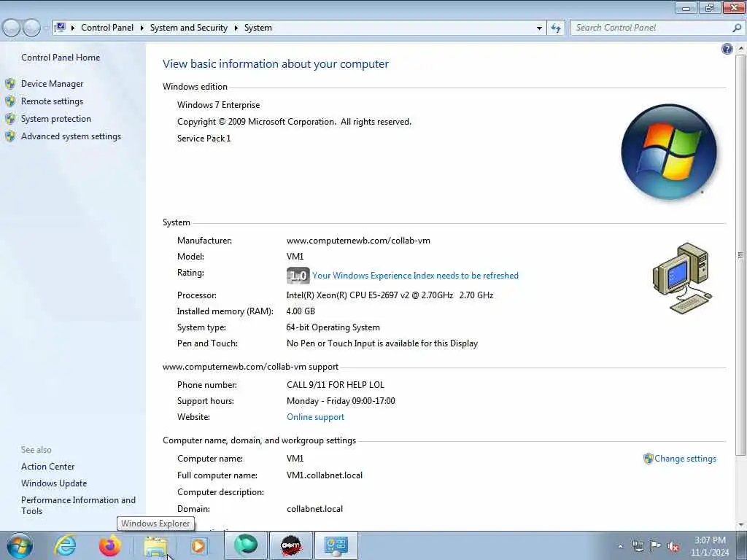The height and width of the screenshot is (560, 747).
Task: Click the 'Windows 7 Enterprise' text
Action: (218, 105)
